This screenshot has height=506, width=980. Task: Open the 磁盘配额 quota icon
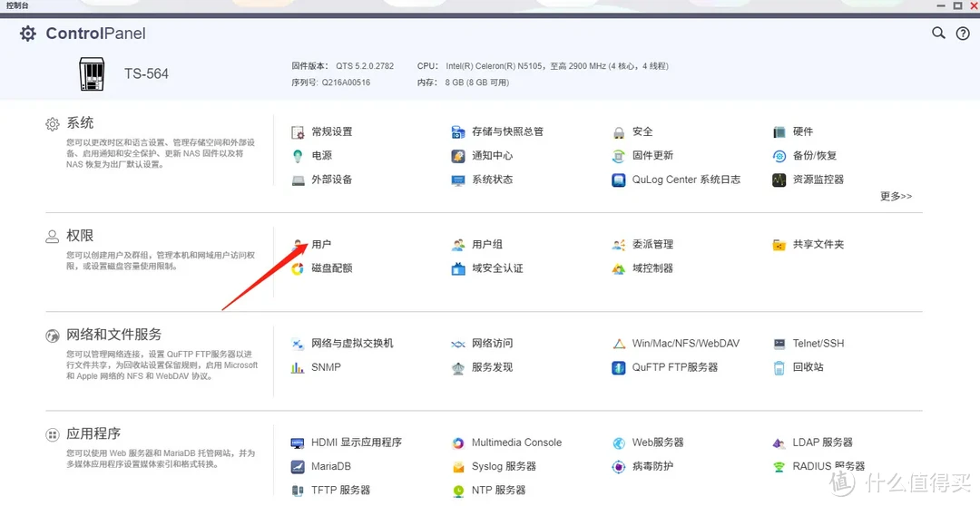299,268
